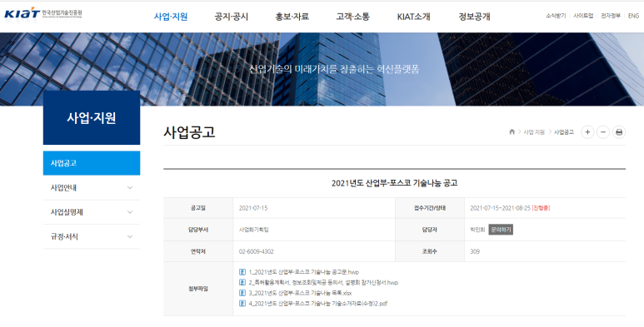Select 사업공고 in the sidebar
This screenshot has width=644, height=327.
pos(92,163)
